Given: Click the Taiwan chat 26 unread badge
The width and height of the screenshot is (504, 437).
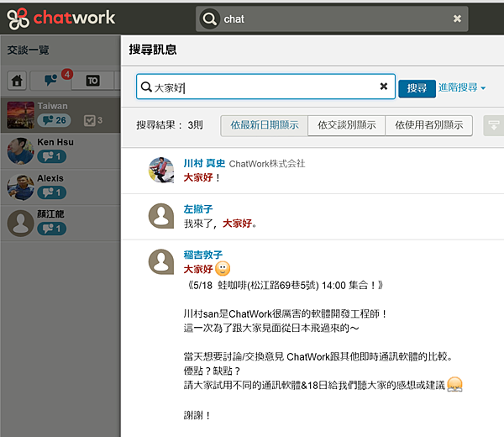Looking at the screenshot, I should [x=55, y=120].
